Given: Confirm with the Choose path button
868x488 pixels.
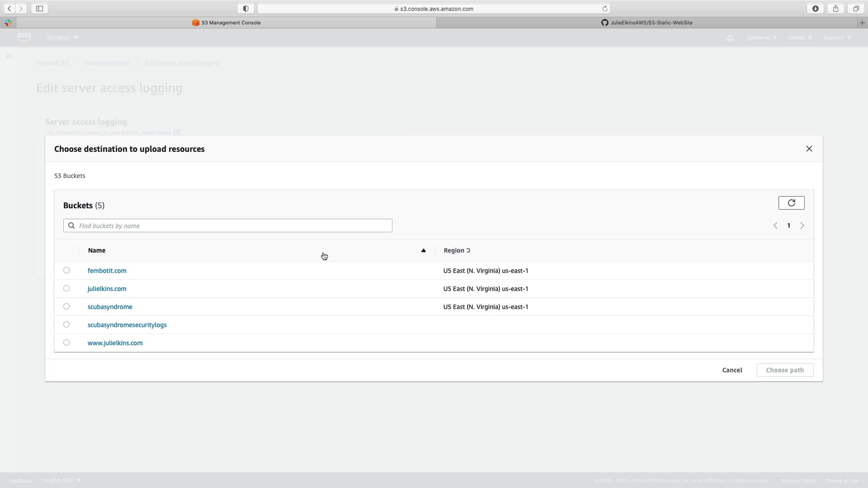Looking at the screenshot, I should pos(785,370).
